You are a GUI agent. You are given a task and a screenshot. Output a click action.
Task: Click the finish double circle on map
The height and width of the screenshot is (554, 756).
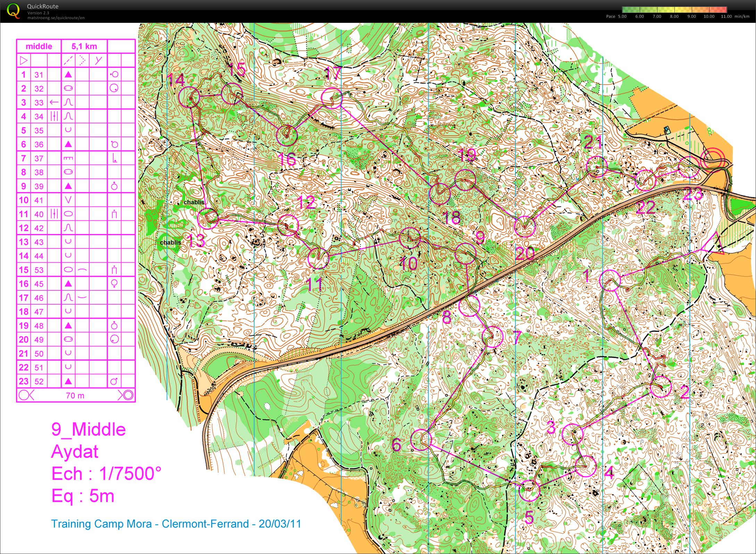713,160
